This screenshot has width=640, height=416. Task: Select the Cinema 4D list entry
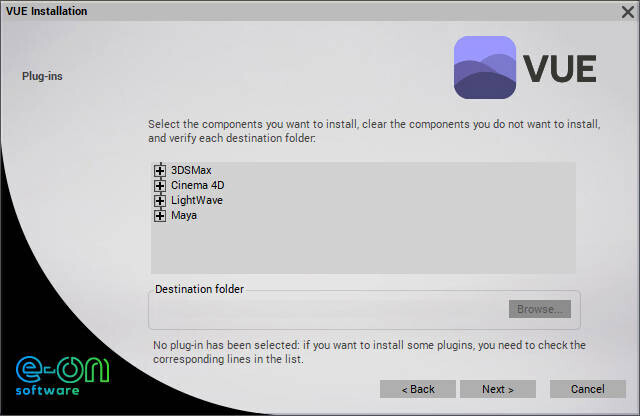click(198, 186)
